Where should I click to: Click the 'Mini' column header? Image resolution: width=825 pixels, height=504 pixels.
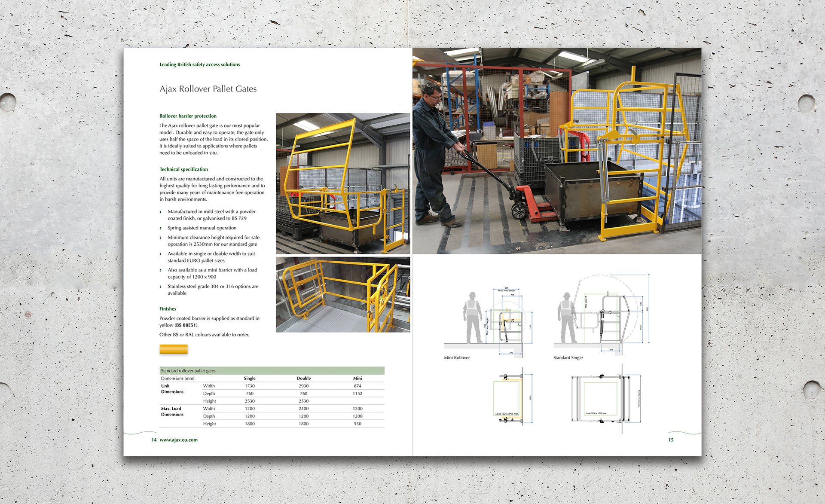(357, 379)
